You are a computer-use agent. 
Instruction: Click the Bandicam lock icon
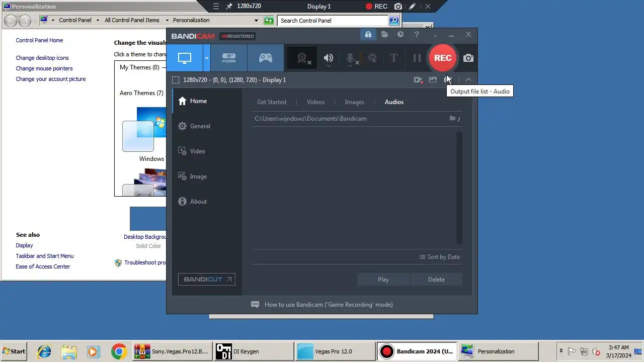pyautogui.click(x=368, y=35)
